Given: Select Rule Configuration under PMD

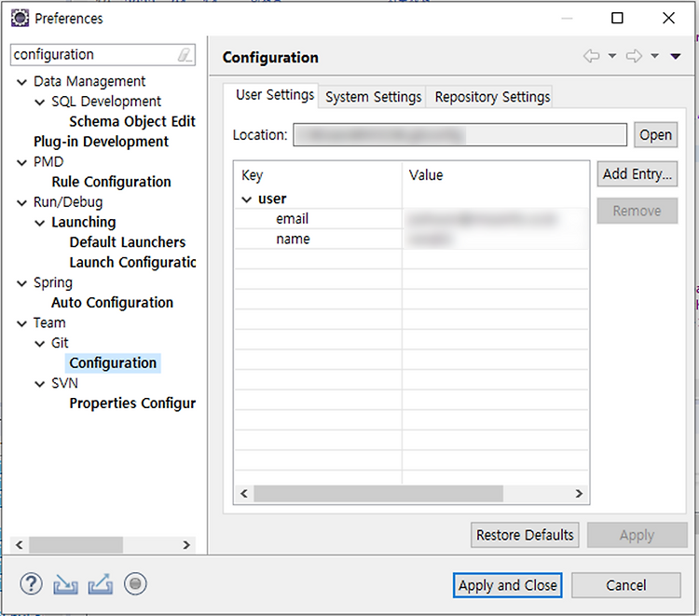Looking at the screenshot, I should pos(112,182).
